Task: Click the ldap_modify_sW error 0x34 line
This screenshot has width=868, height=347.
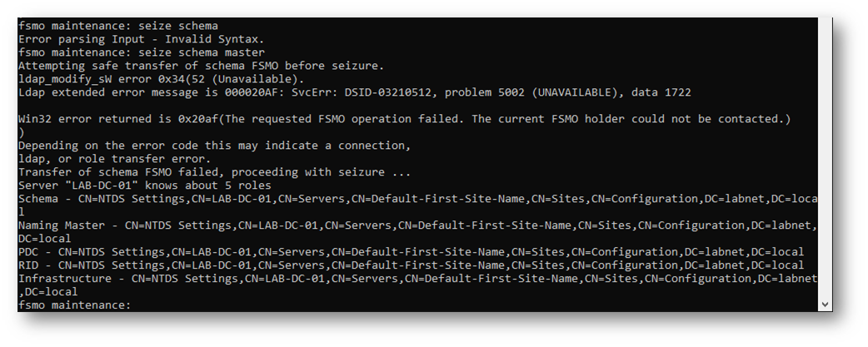Action: point(161,79)
